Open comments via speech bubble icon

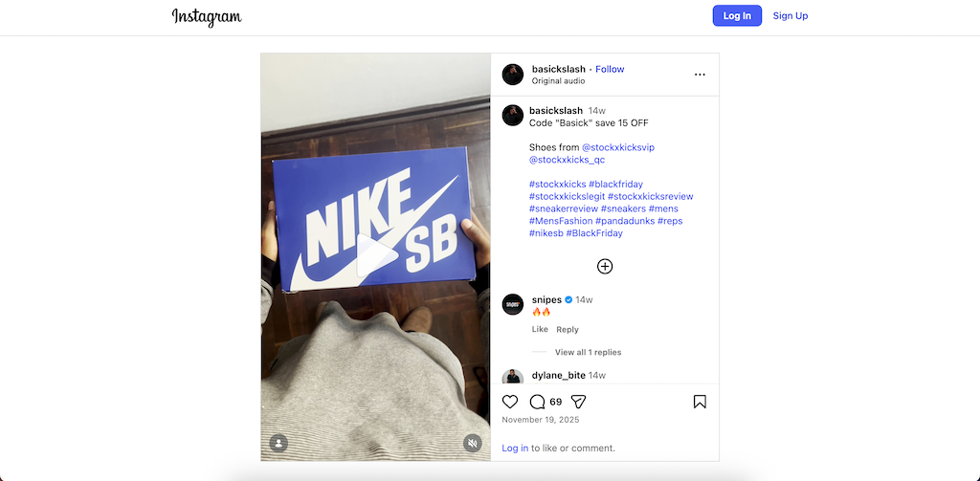tap(537, 402)
